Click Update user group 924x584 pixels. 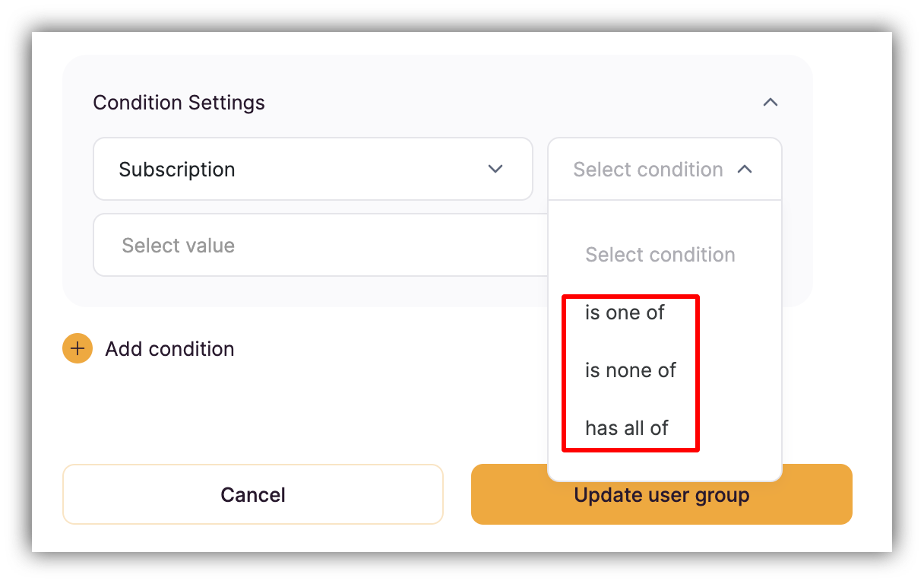(661, 494)
